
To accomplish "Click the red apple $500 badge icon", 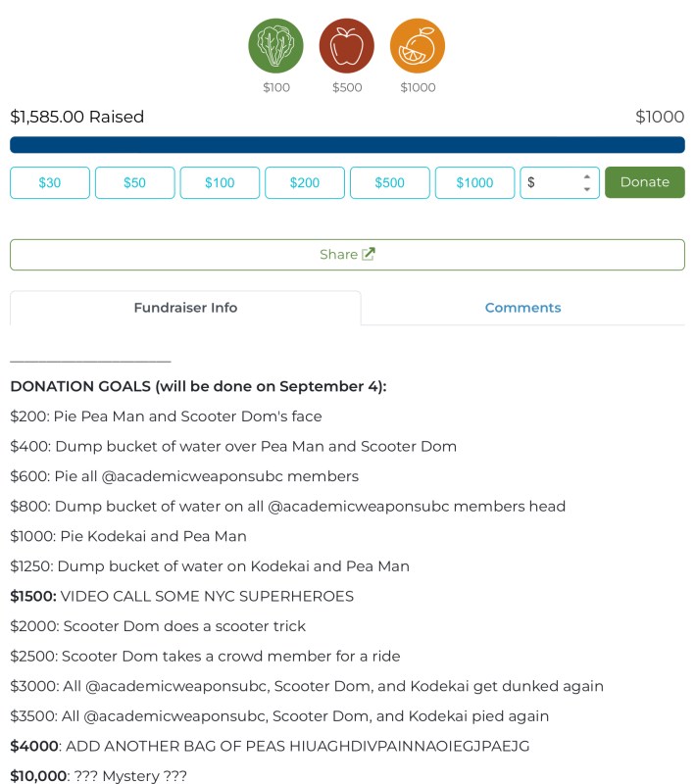I will (347, 46).
